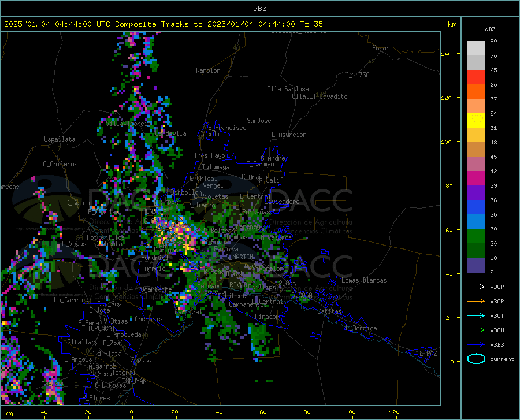The width and height of the screenshot is (520, 420).
Task: Click the cyan VBCT arrow icon
Action: click(x=476, y=315)
